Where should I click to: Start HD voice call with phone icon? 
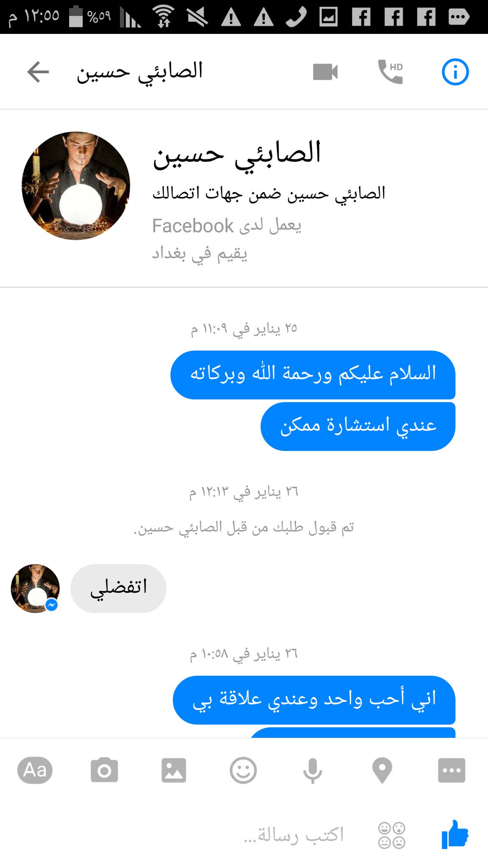point(391,72)
